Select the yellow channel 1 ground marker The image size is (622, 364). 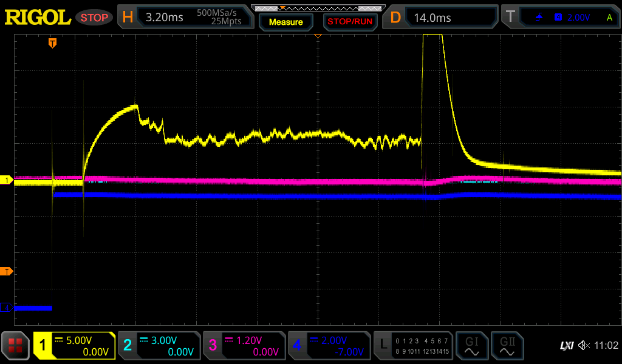click(x=7, y=180)
